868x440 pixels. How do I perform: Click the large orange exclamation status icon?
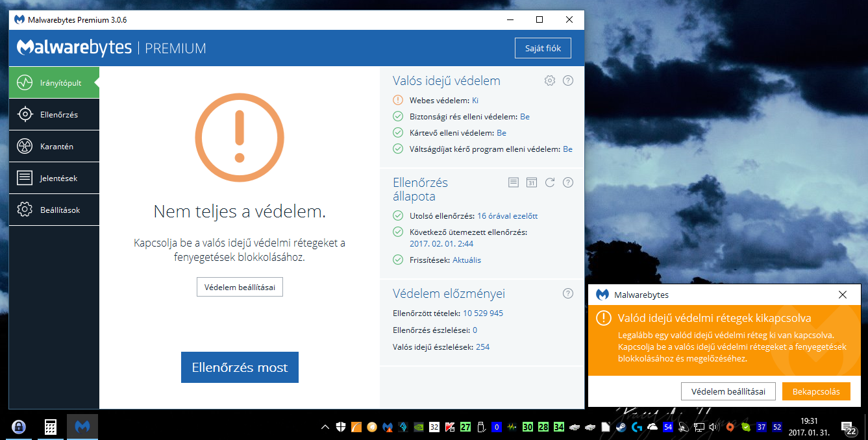click(x=240, y=138)
